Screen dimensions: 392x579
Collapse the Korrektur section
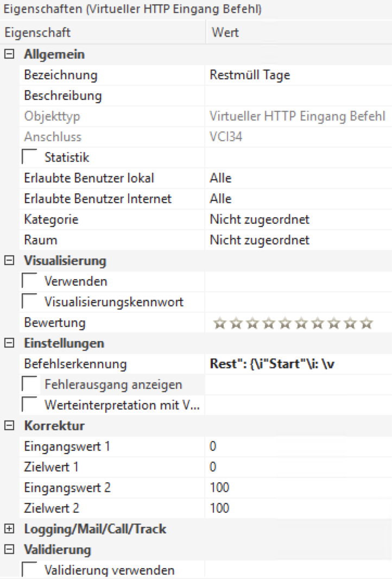8,425
